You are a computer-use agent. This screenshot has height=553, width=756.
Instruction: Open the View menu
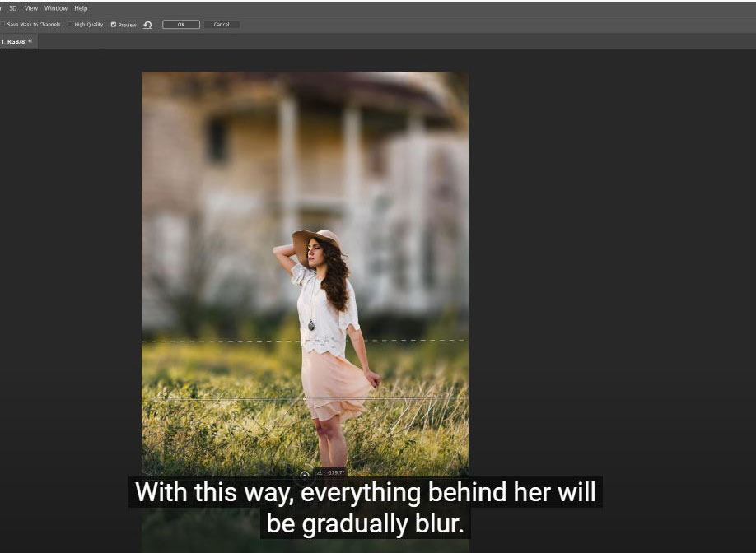[x=31, y=8]
